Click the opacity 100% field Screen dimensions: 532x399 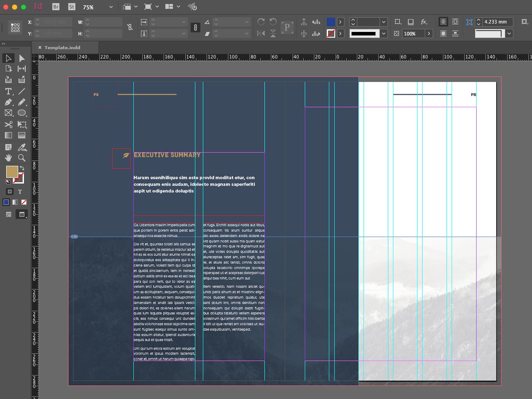click(x=413, y=34)
